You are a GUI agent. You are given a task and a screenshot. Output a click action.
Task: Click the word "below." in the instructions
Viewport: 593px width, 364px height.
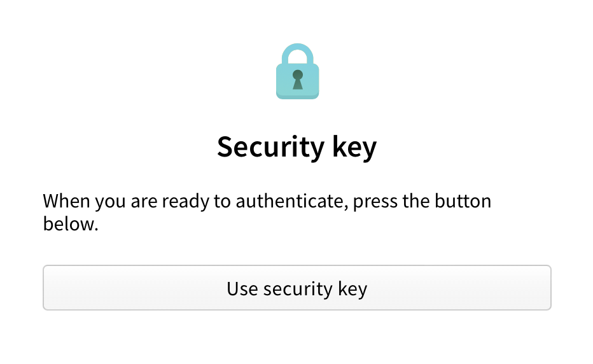click(71, 224)
